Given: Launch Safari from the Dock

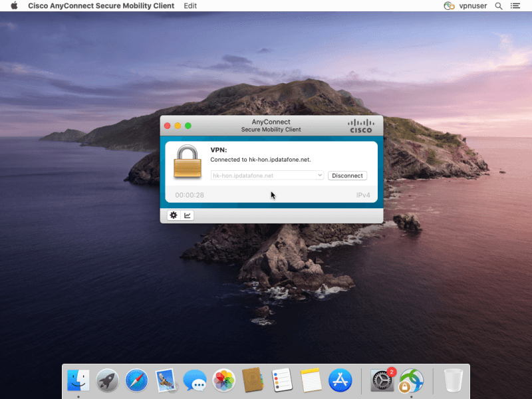Looking at the screenshot, I should [x=136, y=380].
